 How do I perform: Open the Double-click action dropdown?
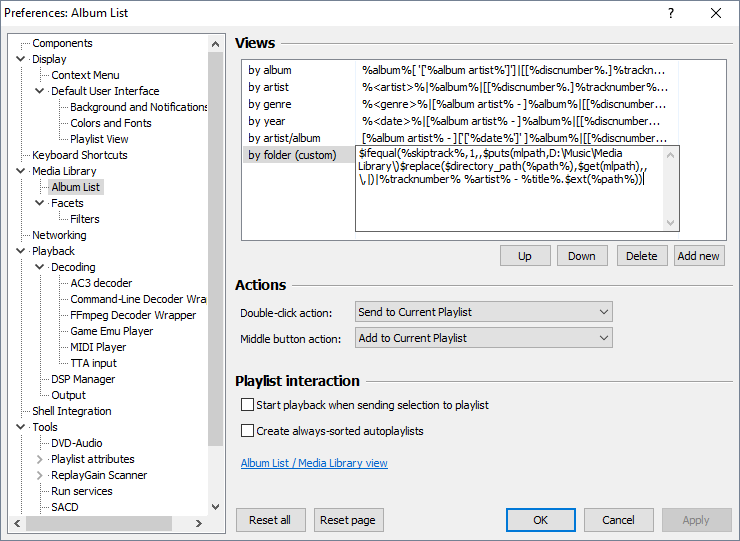click(483, 312)
